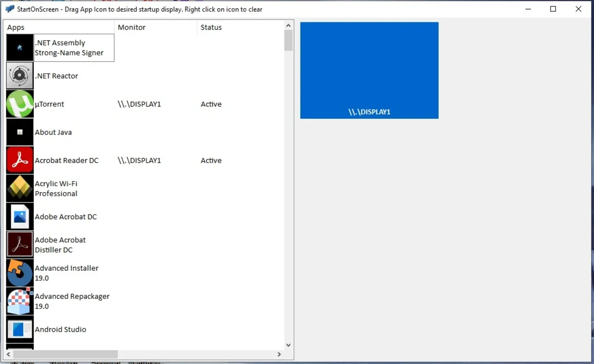Click the .NET Assembly Strong-Name Signer text
The height and width of the screenshot is (364, 594).
point(69,48)
